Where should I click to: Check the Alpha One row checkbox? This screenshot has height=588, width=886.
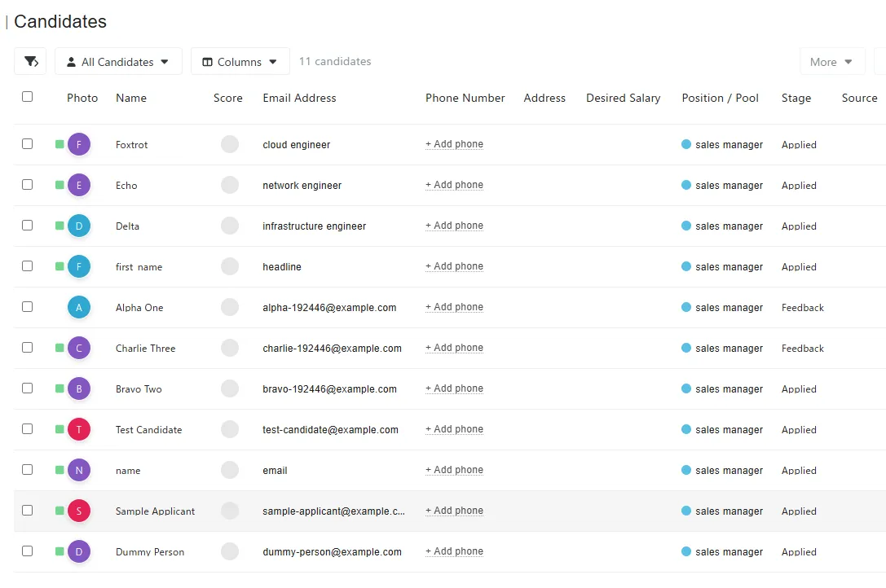tap(27, 307)
